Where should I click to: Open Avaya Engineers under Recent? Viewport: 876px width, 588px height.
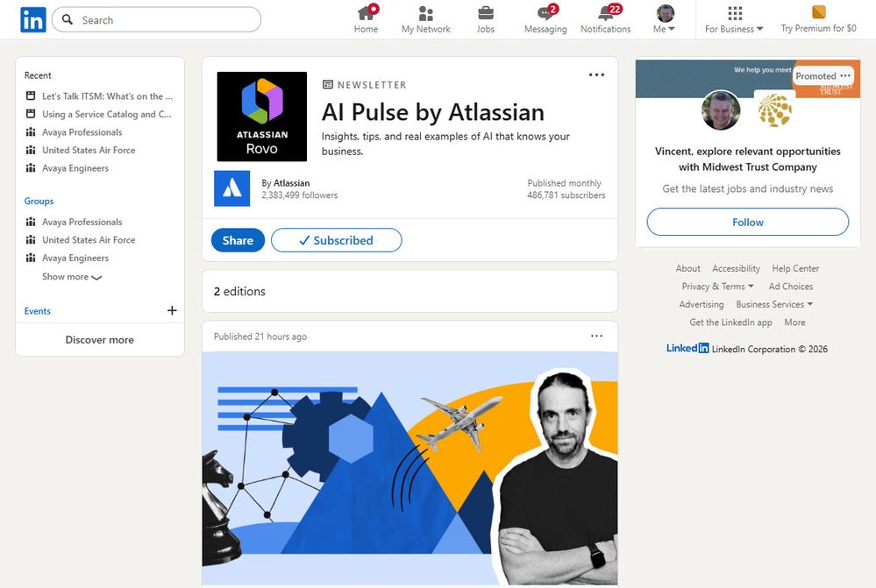(68, 168)
